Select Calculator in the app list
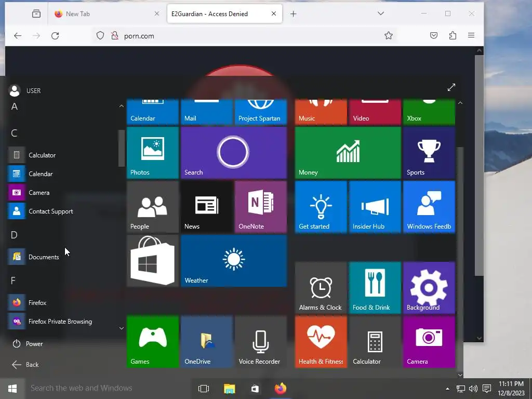Viewport: 532px width, 399px height. (x=63, y=155)
